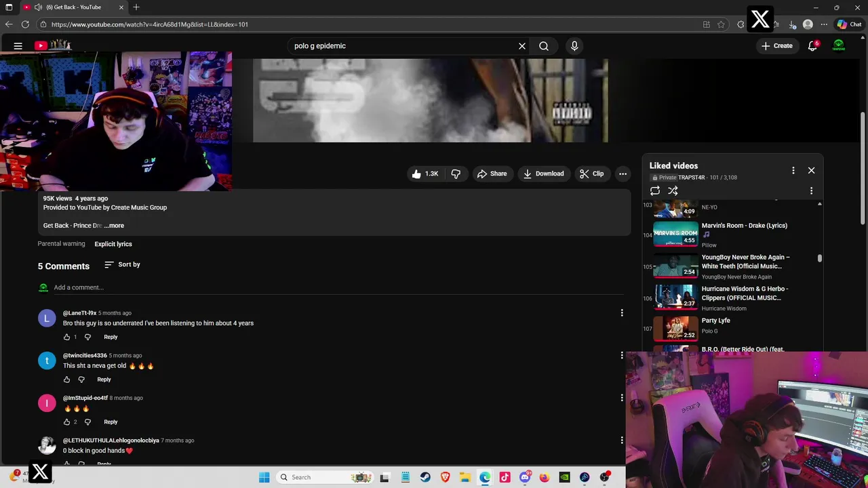This screenshot has height=488, width=868.
Task: Go to YouTube home via logo
Action: 53,45
